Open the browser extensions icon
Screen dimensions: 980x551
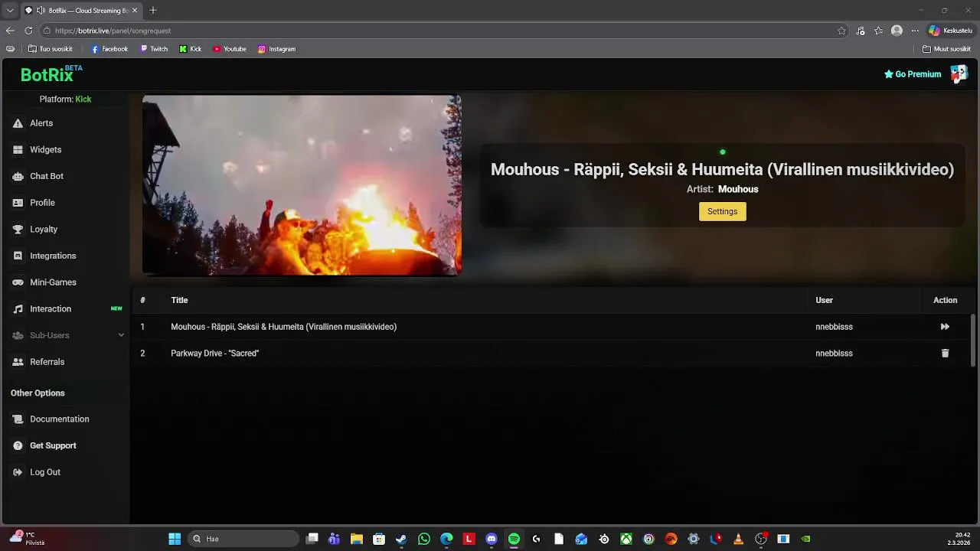coord(861,31)
